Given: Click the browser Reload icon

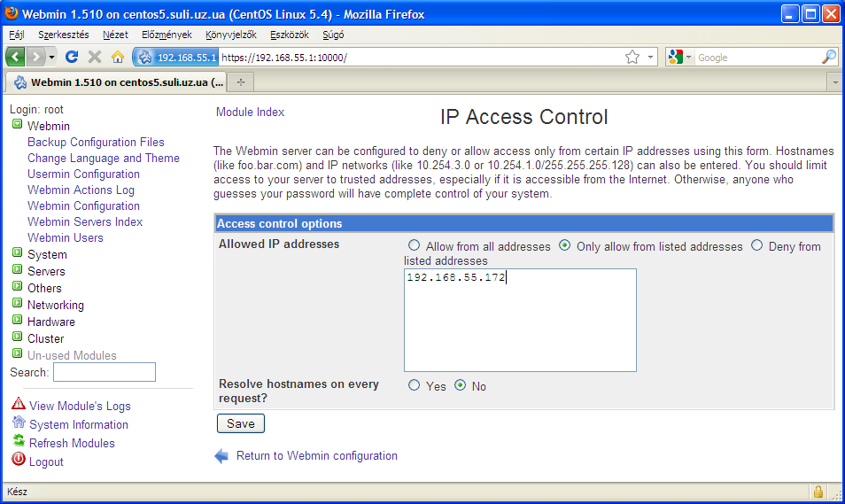Looking at the screenshot, I should (x=72, y=57).
